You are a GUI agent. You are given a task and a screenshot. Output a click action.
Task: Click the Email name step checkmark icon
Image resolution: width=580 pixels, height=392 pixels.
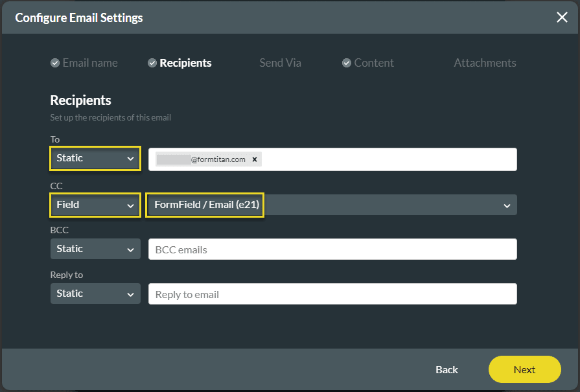[x=55, y=63]
